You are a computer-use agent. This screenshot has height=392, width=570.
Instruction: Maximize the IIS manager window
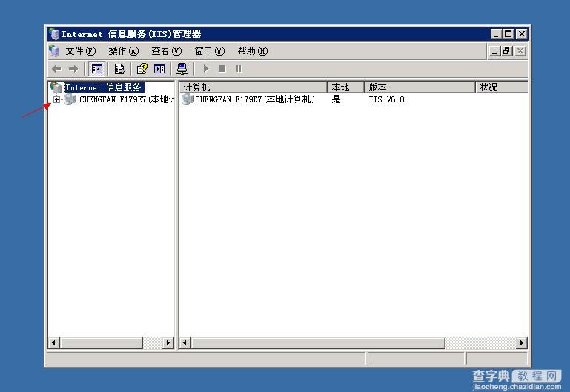pos(508,34)
